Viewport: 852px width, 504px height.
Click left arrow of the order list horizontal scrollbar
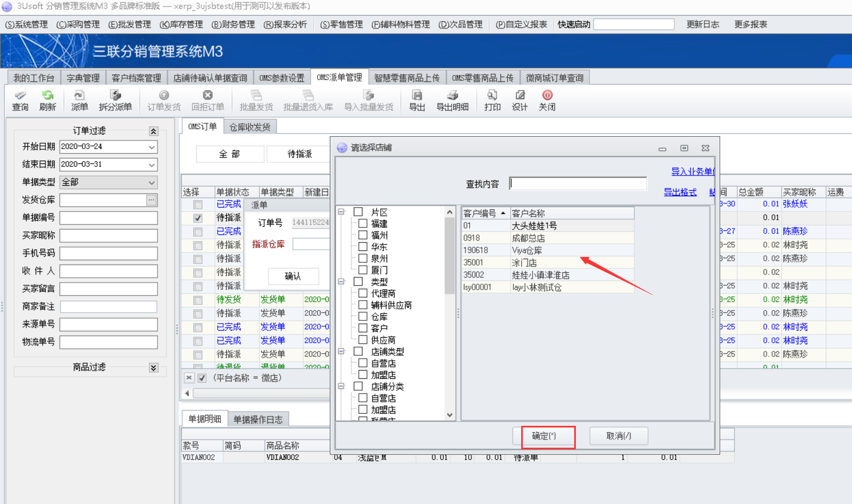[x=187, y=394]
